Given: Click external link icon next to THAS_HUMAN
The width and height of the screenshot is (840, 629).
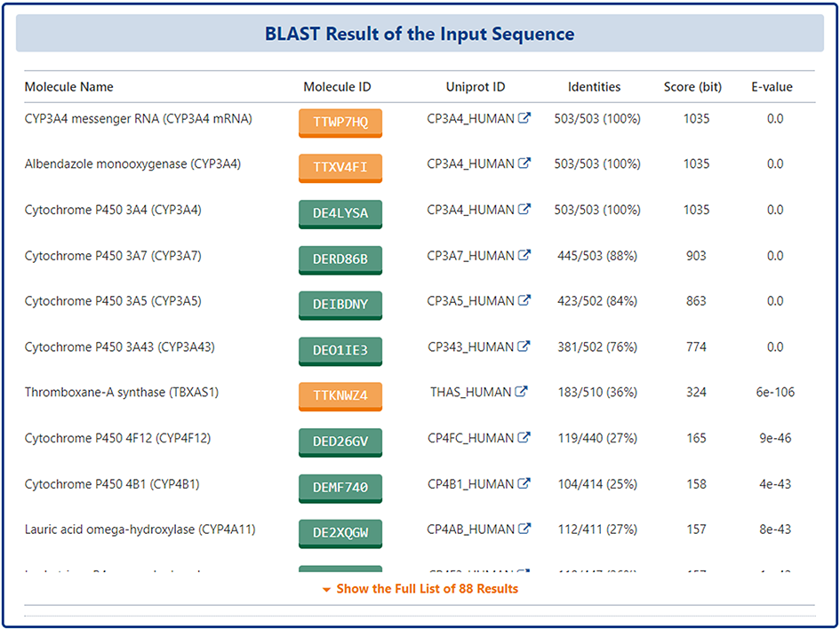Looking at the screenshot, I should (521, 392).
